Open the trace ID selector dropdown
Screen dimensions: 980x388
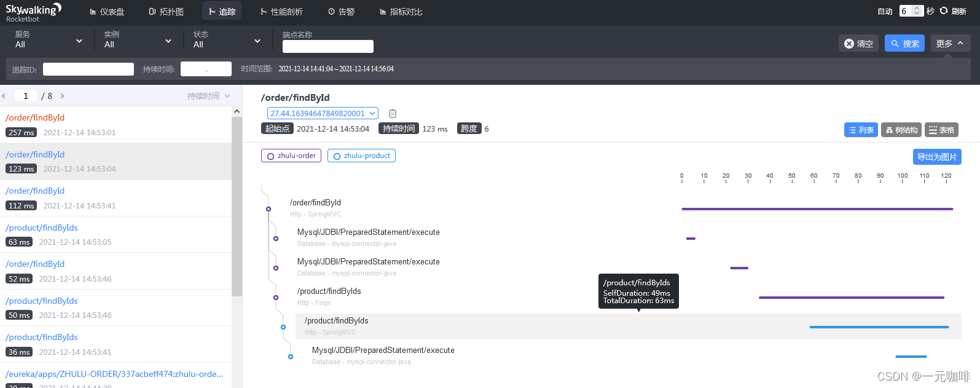(x=323, y=113)
